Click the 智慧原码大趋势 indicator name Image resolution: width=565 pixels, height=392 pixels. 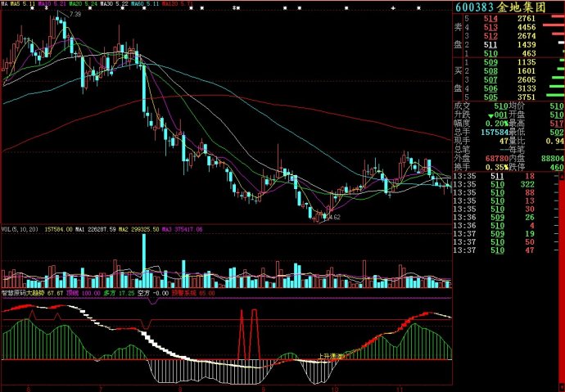click(23, 293)
